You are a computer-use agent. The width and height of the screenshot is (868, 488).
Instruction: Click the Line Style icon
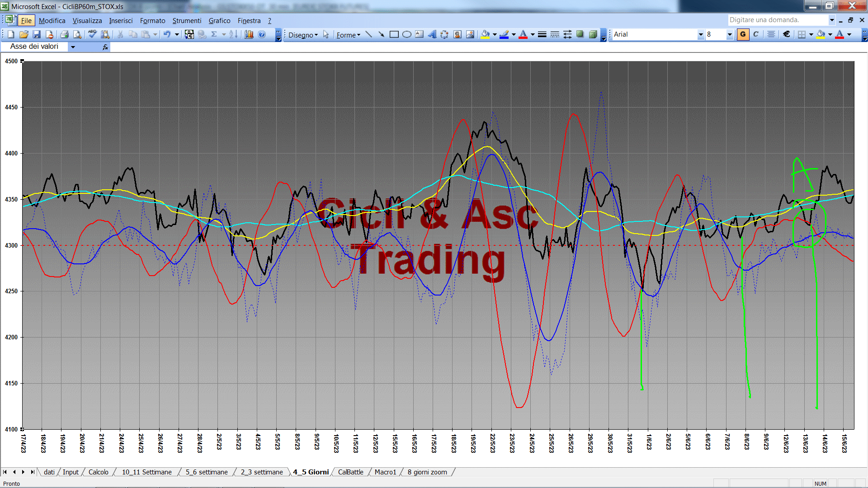(542, 34)
